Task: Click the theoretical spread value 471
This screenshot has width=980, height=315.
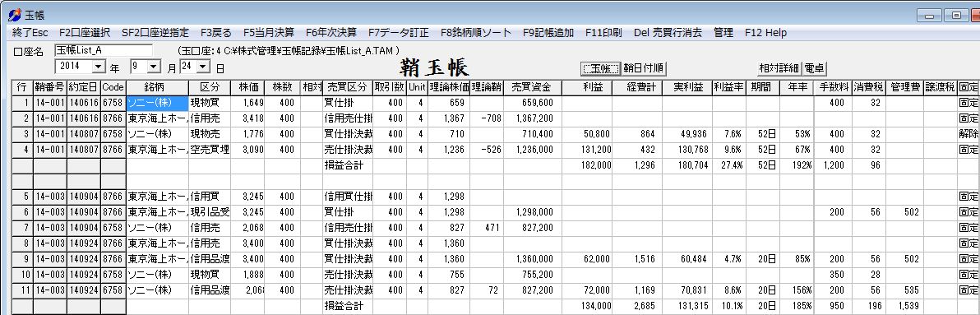Action: 487,228
